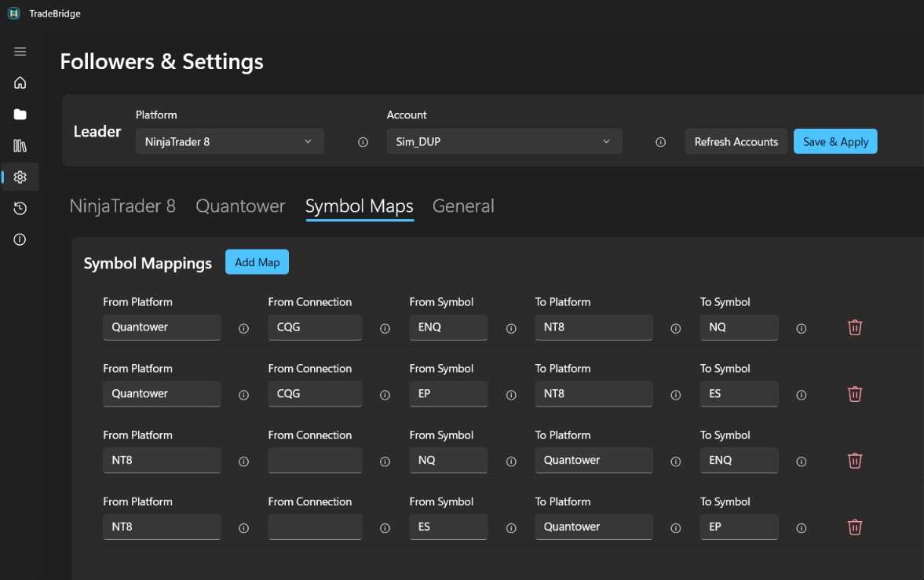924x580 pixels.
Task: Delete the NQ to ENQ mapping
Action: (854, 461)
